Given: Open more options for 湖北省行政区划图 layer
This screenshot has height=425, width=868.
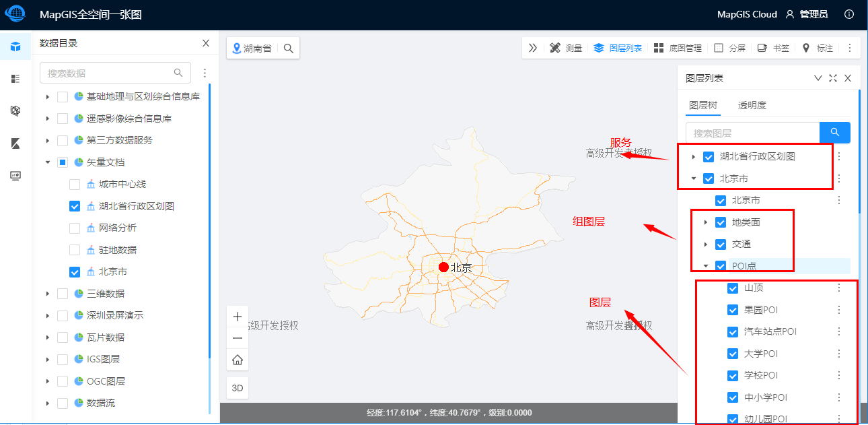Looking at the screenshot, I should (839, 156).
